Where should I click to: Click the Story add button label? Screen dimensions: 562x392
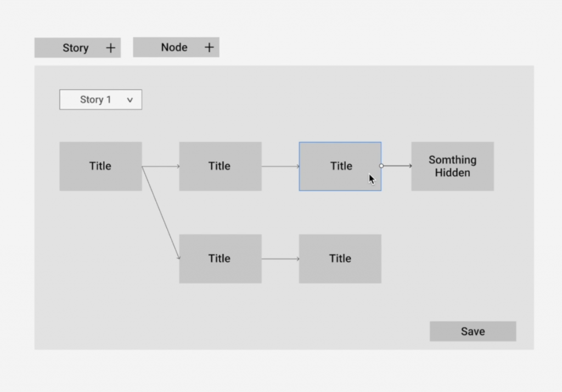pos(76,48)
